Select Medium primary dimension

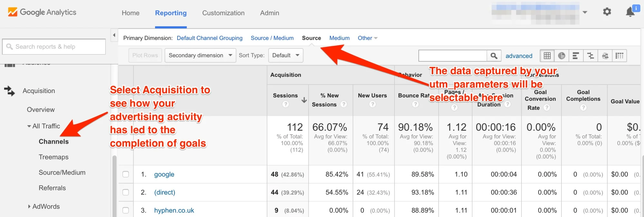pyautogui.click(x=339, y=38)
